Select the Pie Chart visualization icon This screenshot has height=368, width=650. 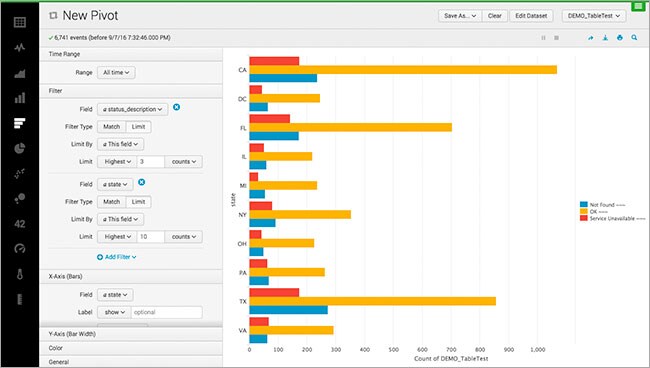[19, 148]
